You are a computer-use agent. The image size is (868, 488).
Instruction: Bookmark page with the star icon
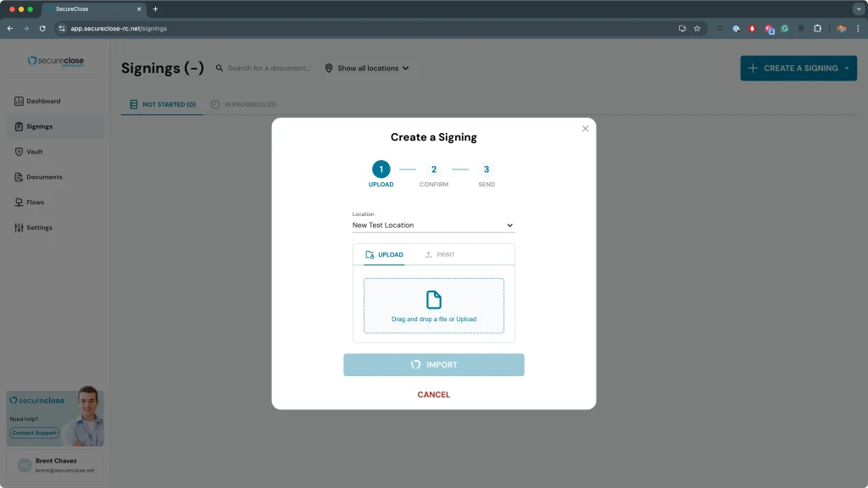697,28
